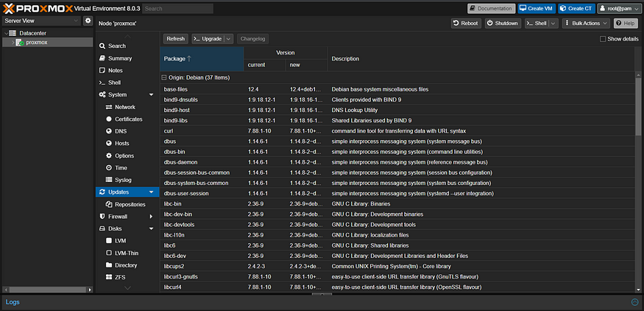This screenshot has height=311, width=644.
Task: Collapse the Disks menu section
Action: [151, 228]
